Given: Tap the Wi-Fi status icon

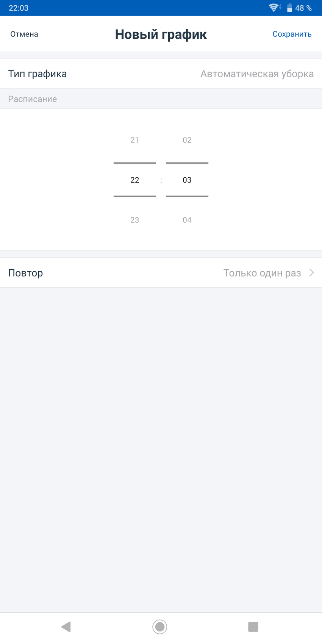Looking at the screenshot, I should [274, 8].
